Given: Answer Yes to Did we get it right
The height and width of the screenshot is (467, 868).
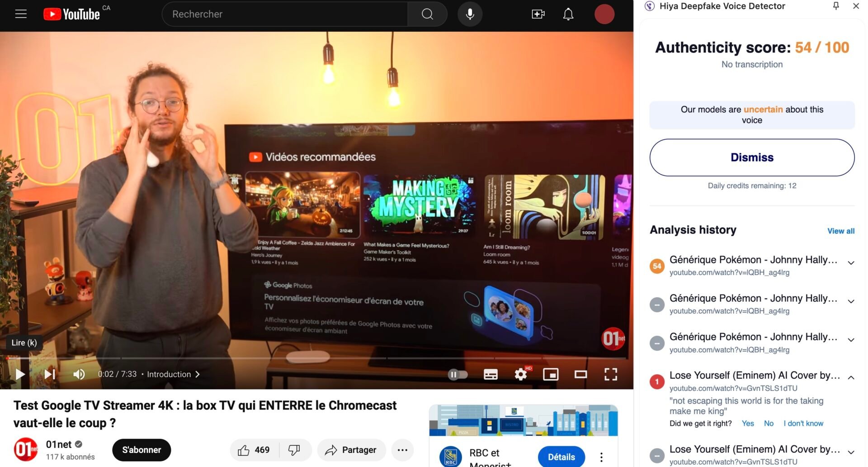Looking at the screenshot, I should (x=748, y=424).
